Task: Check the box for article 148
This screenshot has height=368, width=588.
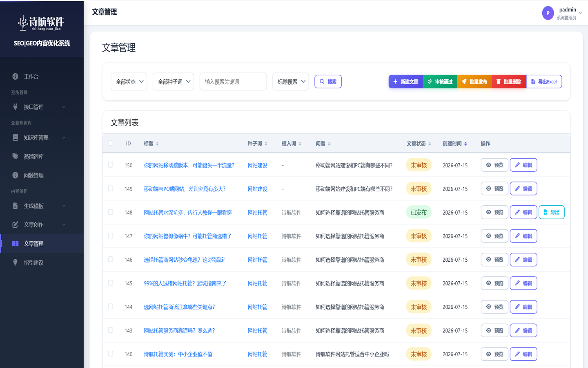Action: tap(110, 212)
